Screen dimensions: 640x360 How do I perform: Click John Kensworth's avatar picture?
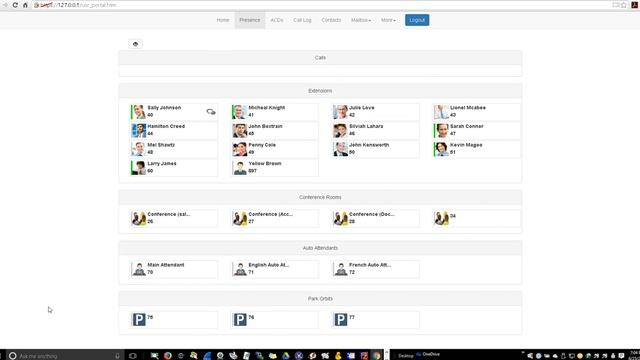pos(340,149)
